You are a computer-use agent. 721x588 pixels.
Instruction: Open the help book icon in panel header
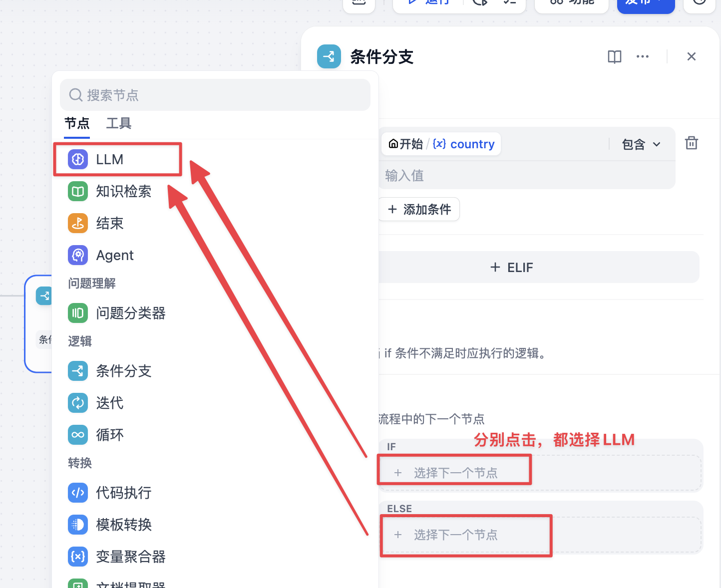(x=615, y=56)
